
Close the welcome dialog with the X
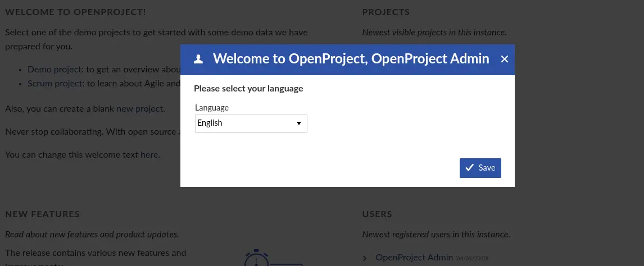pos(505,59)
